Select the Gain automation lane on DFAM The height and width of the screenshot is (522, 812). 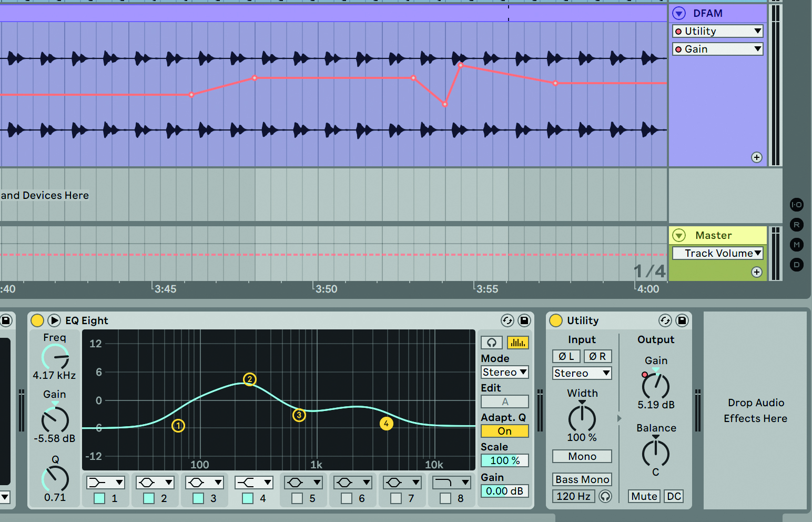pos(717,49)
